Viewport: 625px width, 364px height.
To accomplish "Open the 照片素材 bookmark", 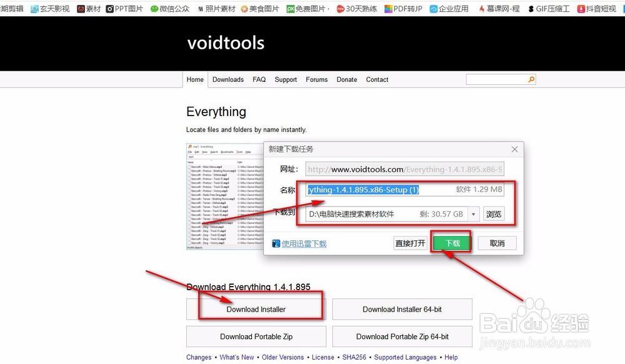I will click(216, 9).
